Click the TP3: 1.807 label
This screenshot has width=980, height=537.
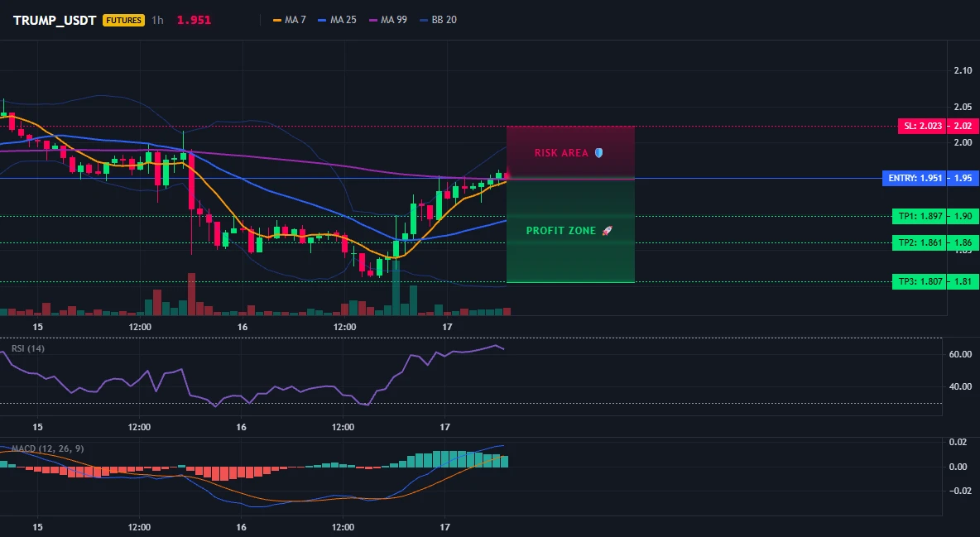point(920,281)
